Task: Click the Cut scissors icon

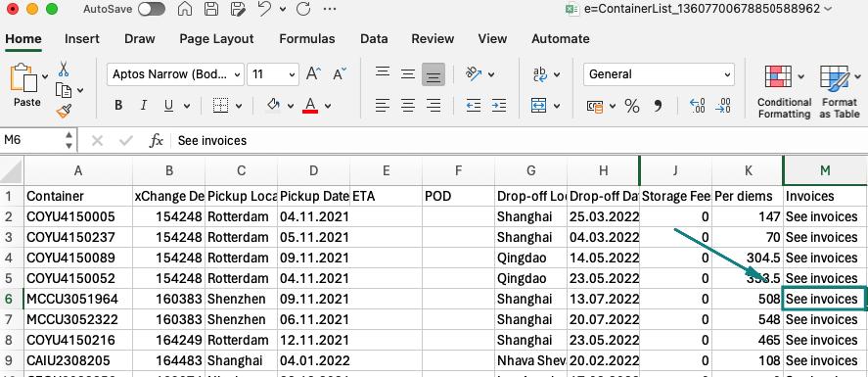Action: [64, 70]
